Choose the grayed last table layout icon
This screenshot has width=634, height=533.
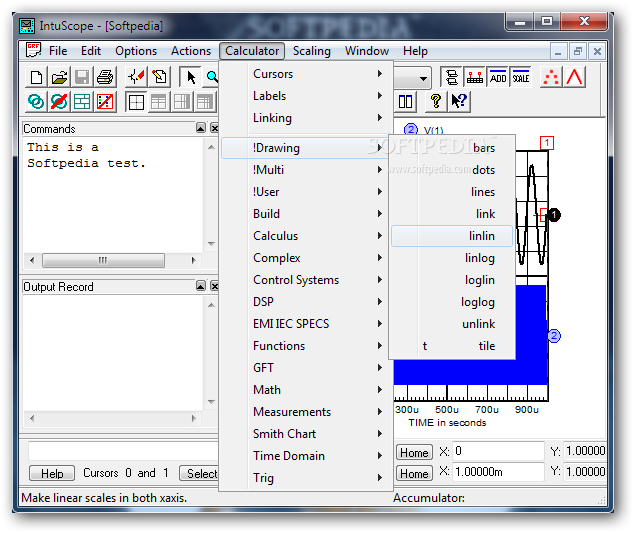pyautogui.click(x=205, y=102)
